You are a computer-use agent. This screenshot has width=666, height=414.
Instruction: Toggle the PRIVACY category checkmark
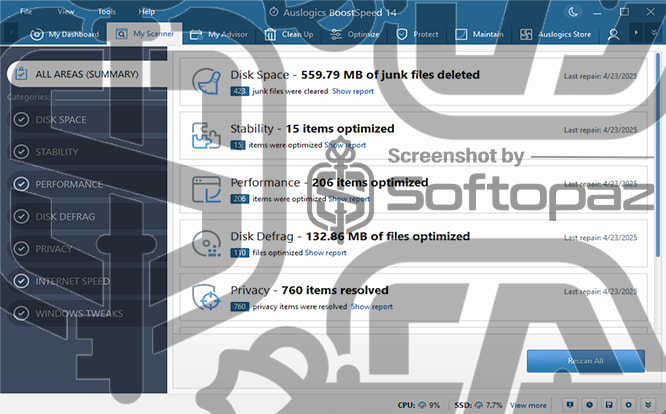coord(21,248)
